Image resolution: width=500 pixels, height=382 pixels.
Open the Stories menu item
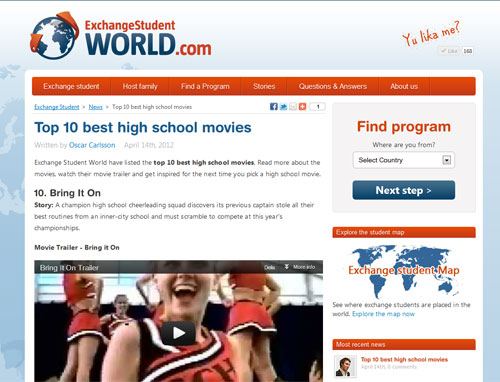[264, 86]
